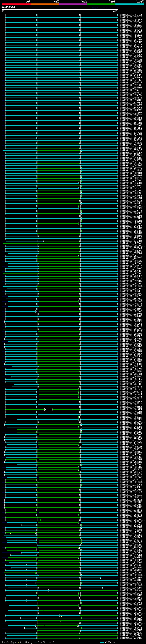This screenshot has width=146, height=644.
Task: Select the UniRef100_C6T4U7 label
Action: [131, 40]
